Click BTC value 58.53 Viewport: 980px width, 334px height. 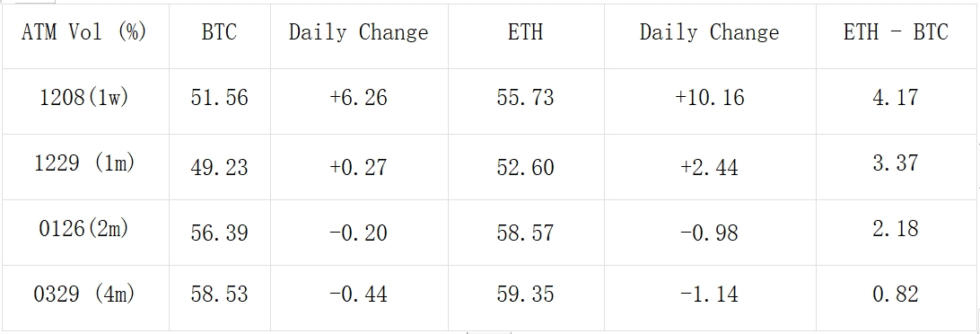219,294
